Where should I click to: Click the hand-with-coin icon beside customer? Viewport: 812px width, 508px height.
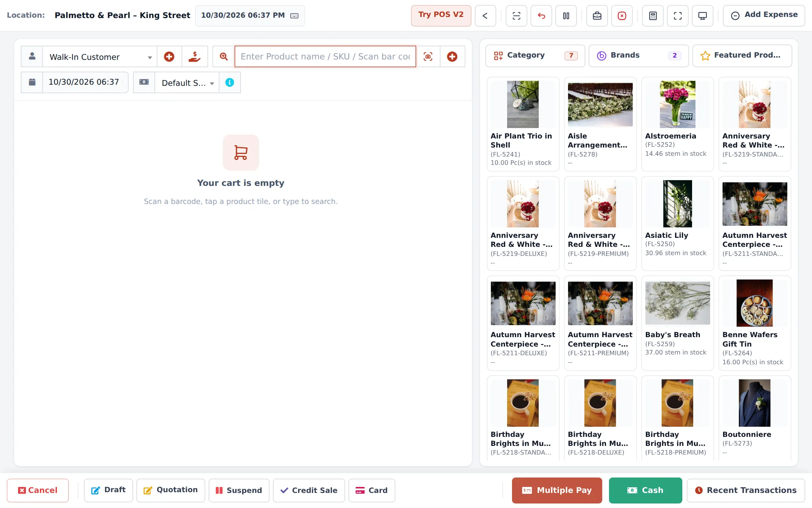point(194,56)
